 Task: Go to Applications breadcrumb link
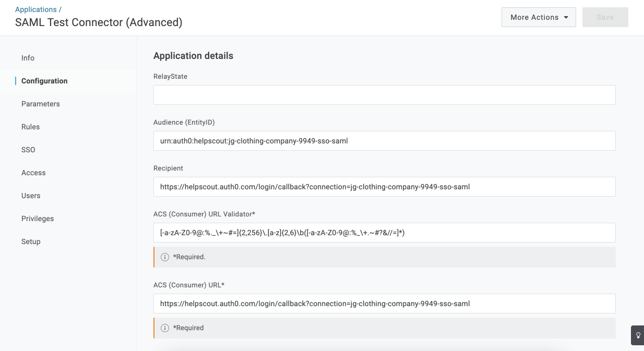(35, 9)
